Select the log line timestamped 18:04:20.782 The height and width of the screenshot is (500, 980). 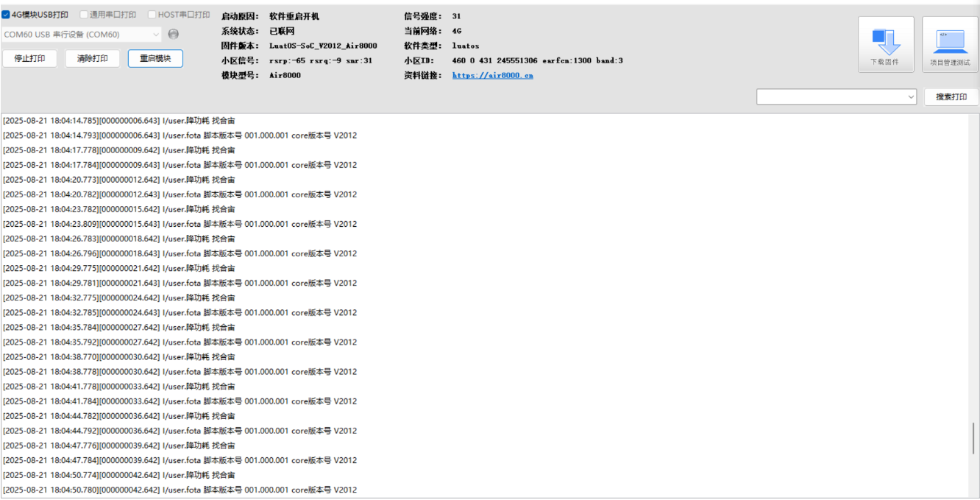180,194
